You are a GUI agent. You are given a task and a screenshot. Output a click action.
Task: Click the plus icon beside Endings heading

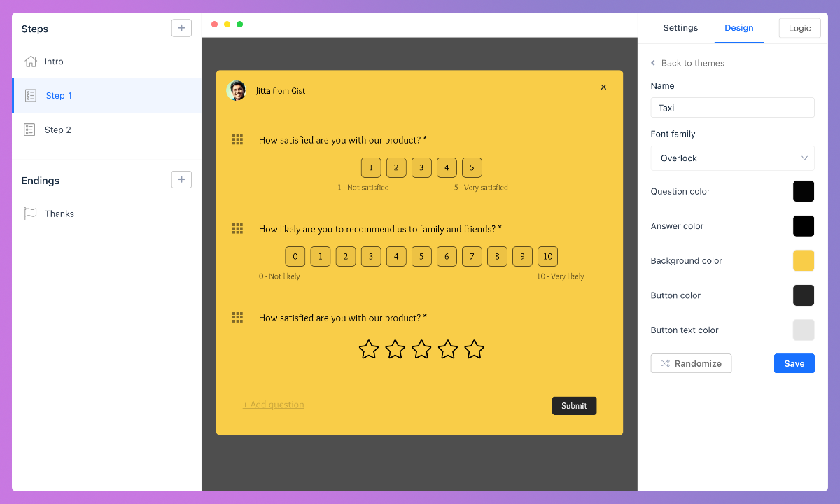[x=181, y=180]
